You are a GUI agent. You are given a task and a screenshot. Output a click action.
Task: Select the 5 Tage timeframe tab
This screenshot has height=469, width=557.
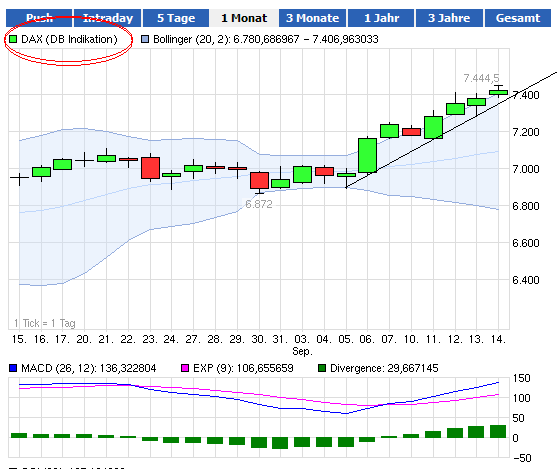pos(176,18)
